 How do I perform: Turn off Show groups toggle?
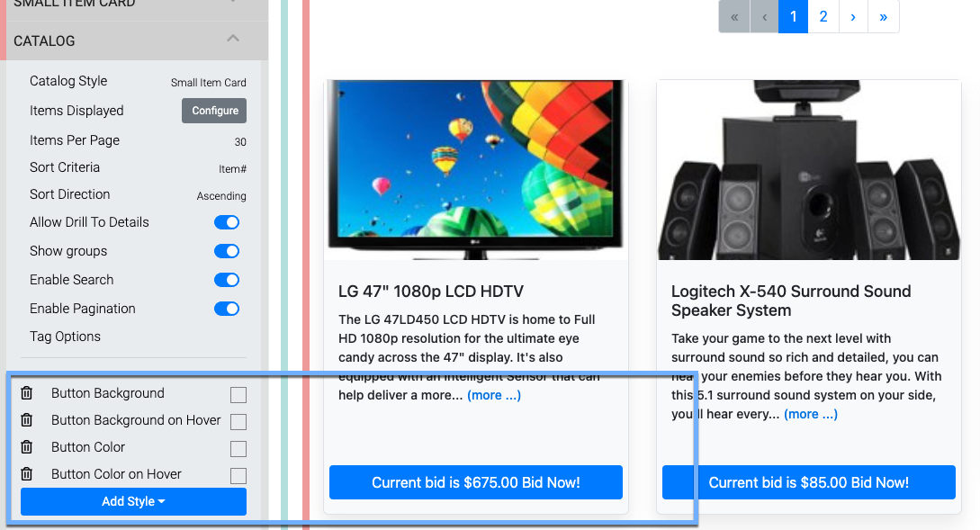tap(227, 251)
